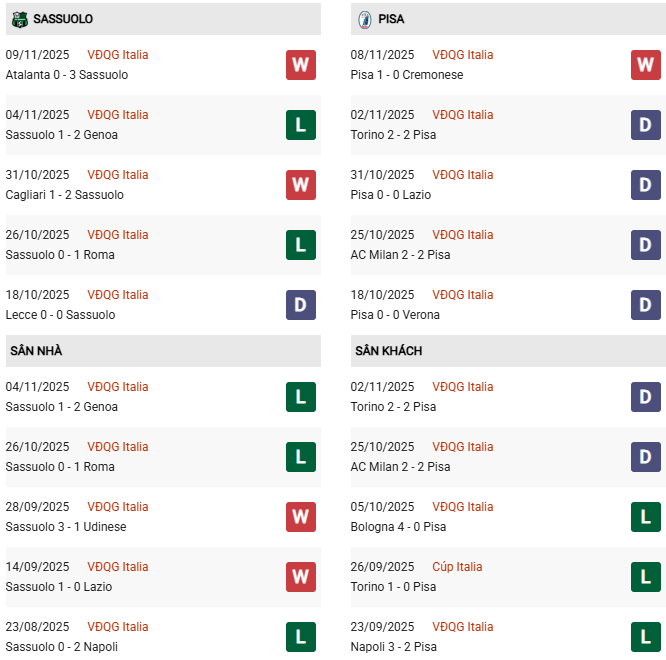Click the W badge for Pisa 1 - 0 Cremonese
The height and width of the screenshot is (660, 666).
(645, 65)
